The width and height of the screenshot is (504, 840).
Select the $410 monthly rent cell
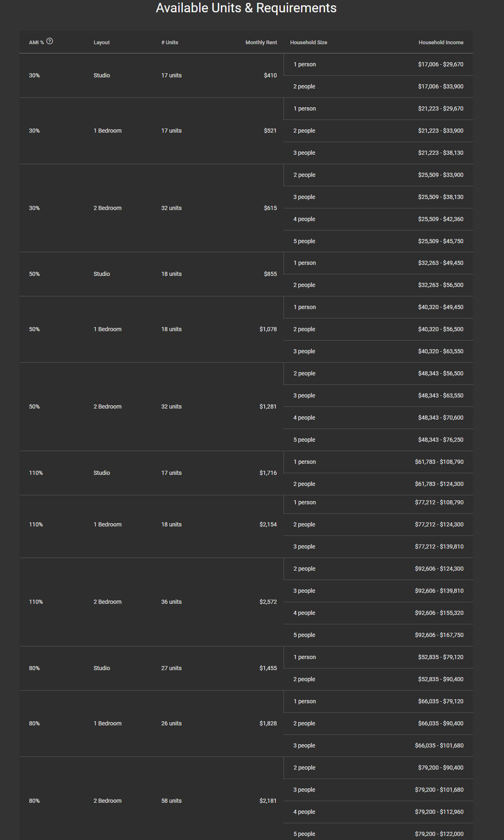[270, 75]
